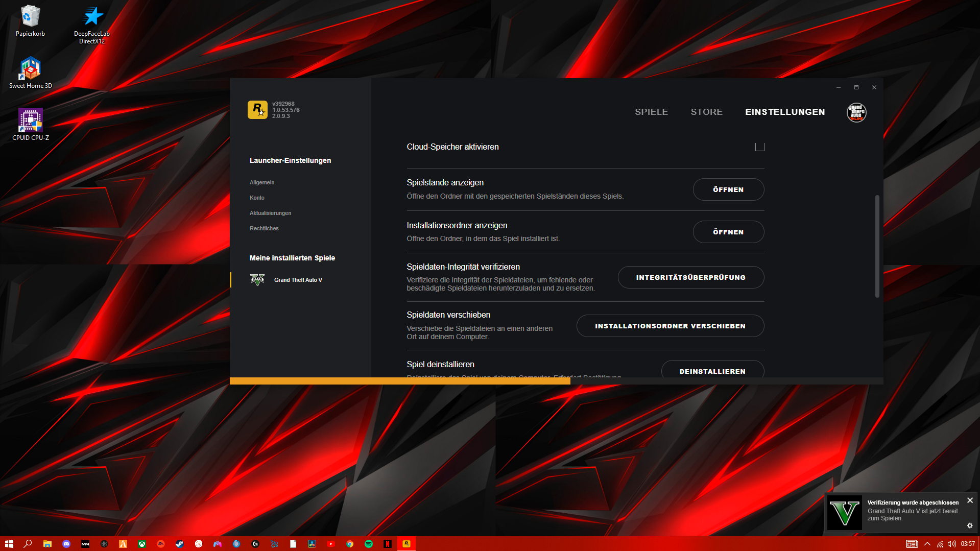Open Konto launcher settings

pyautogui.click(x=257, y=198)
